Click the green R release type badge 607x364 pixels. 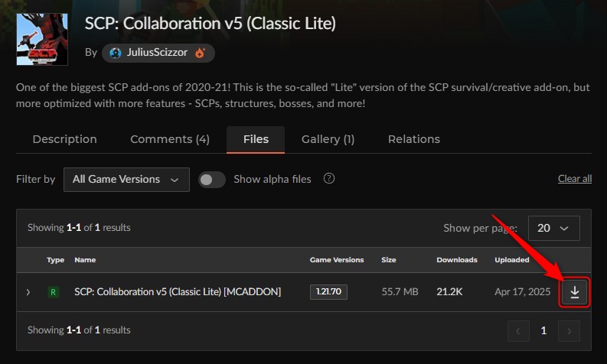[x=53, y=292]
